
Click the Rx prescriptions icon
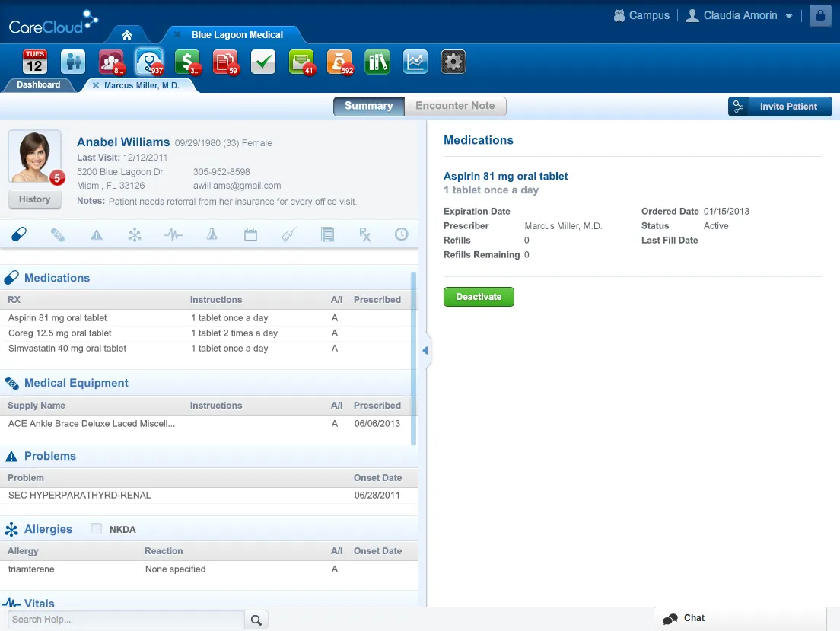(365, 235)
